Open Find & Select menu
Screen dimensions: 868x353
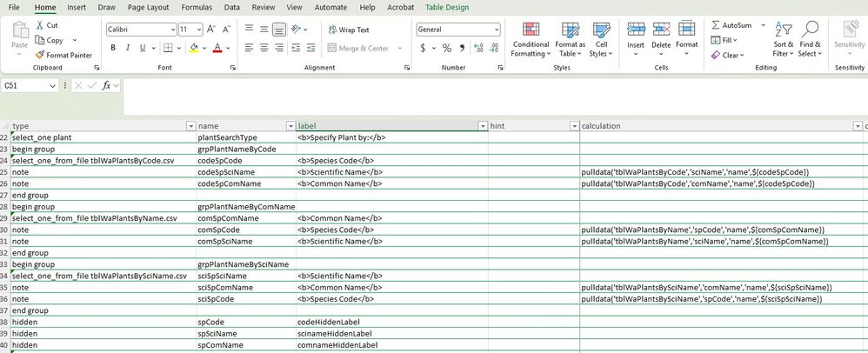[810, 40]
